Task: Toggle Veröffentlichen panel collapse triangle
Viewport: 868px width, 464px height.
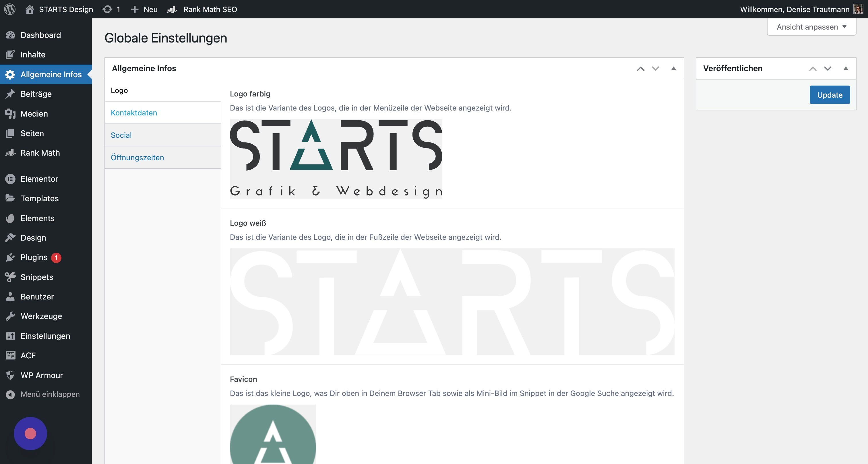Action: click(x=846, y=68)
